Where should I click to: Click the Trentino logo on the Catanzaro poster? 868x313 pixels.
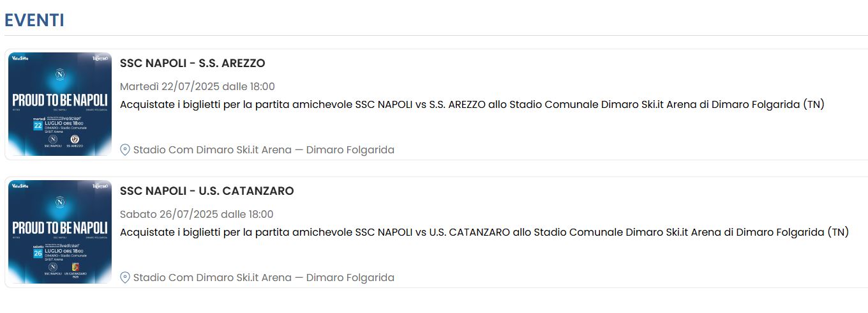click(101, 187)
